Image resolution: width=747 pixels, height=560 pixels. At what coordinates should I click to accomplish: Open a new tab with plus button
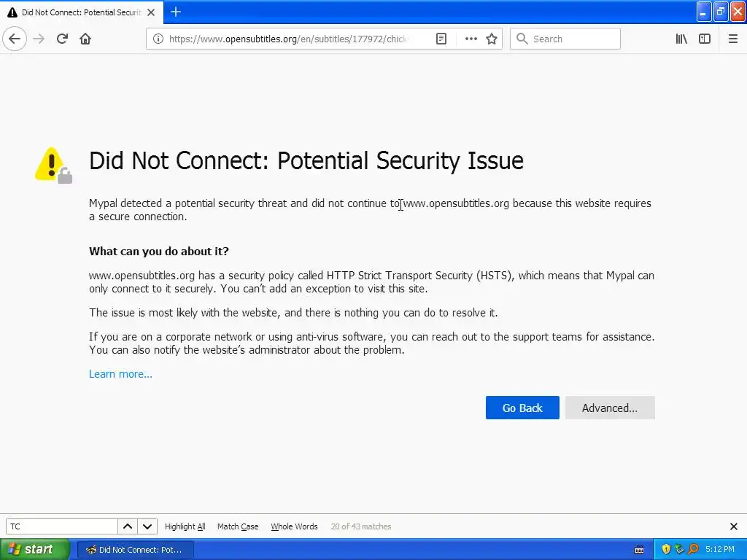pos(176,12)
